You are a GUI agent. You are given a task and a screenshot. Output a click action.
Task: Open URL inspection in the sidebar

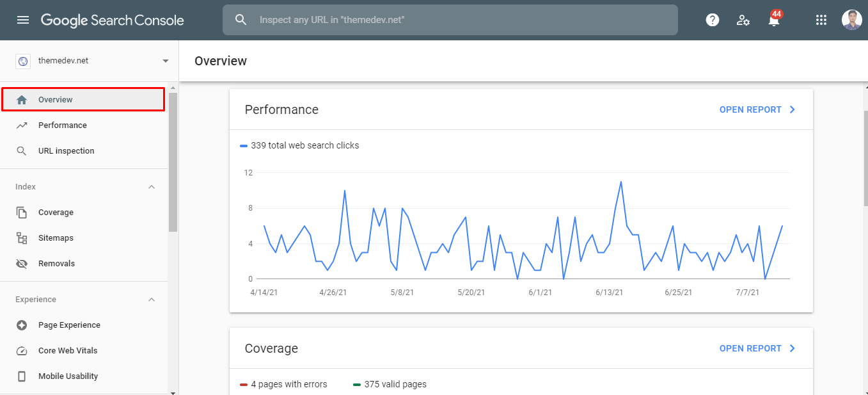pyautogui.click(x=84, y=151)
